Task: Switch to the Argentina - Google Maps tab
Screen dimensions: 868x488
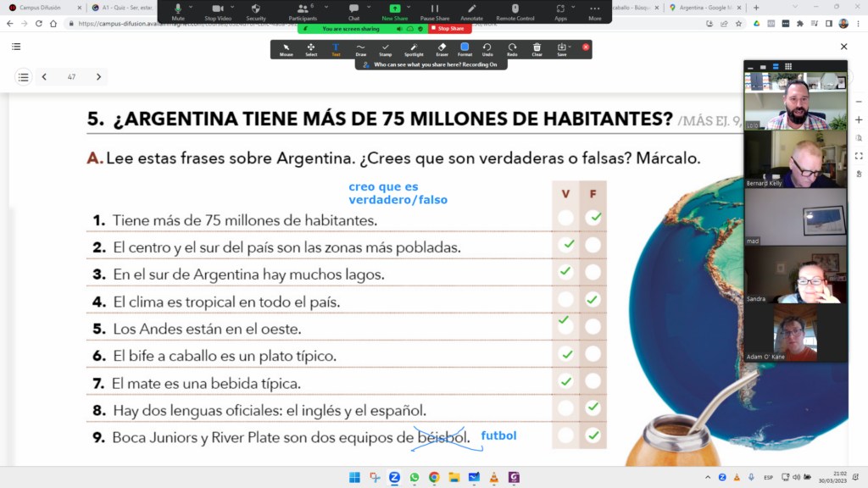Action: point(704,8)
